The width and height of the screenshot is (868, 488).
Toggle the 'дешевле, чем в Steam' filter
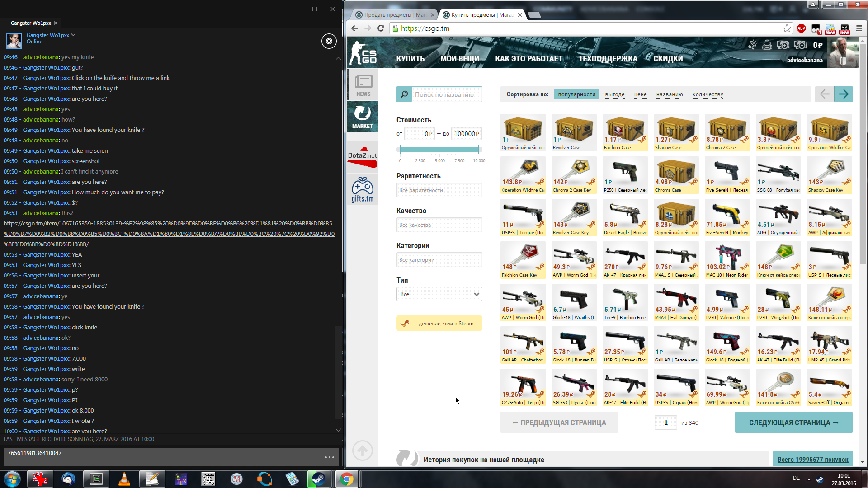(439, 324)
